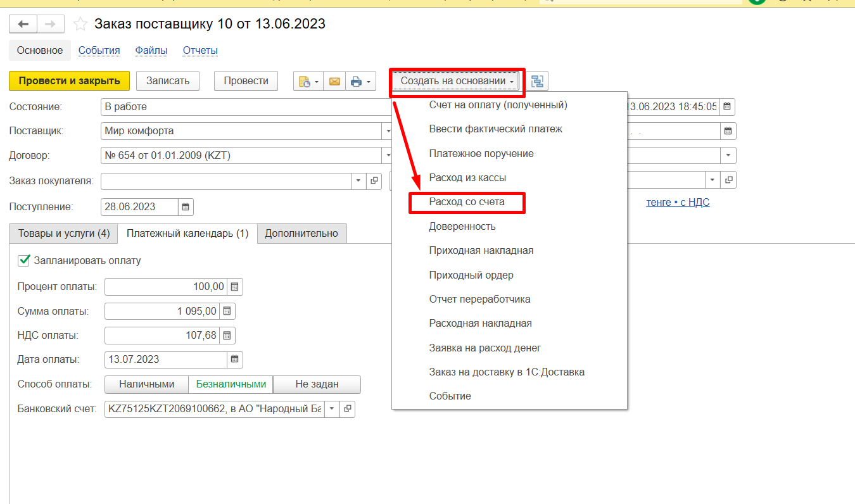Expand the Заказ покупателя dropdown arrow
The image size is (855, 504).
point(358,181)
